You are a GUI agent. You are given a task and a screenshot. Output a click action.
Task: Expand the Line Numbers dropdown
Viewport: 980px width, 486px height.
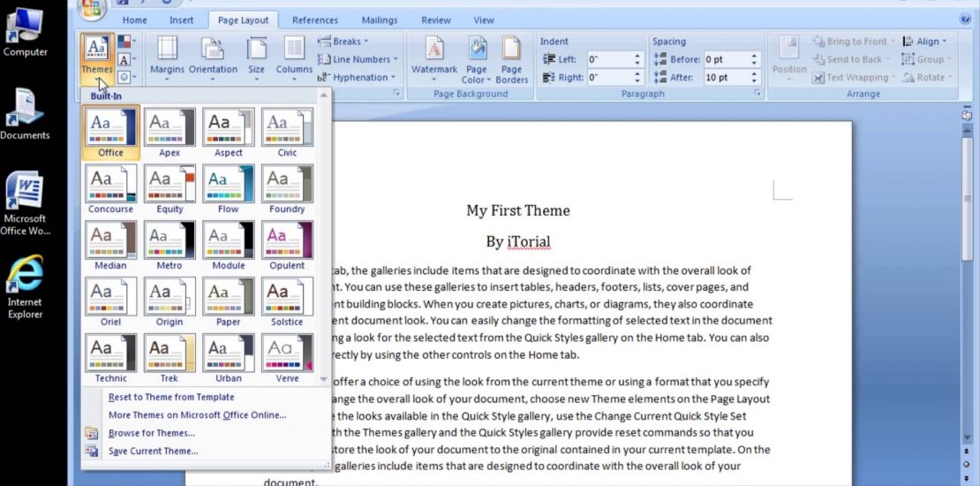click(358, 59)
